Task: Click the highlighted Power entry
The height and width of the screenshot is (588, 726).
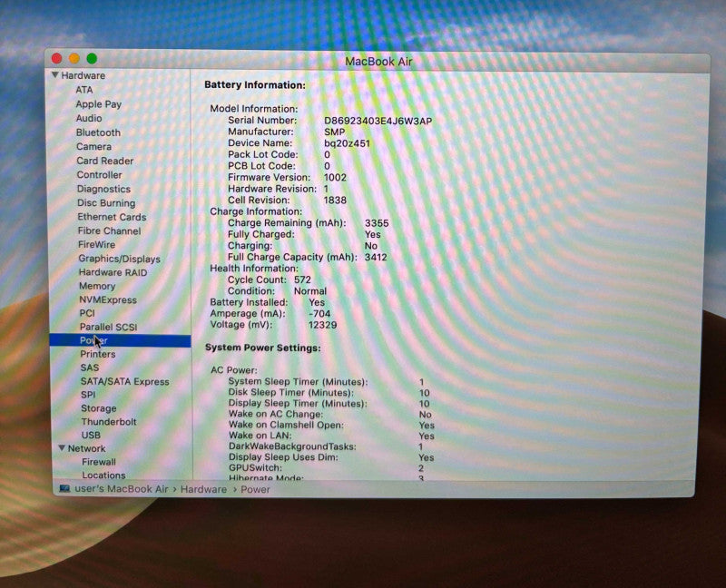Action: (120, 340)
